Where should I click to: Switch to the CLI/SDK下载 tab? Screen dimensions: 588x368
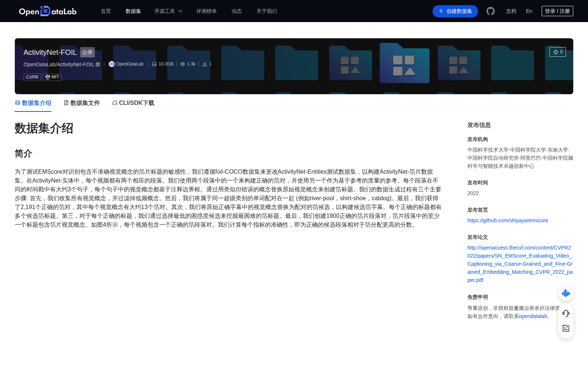pos(133,103)
